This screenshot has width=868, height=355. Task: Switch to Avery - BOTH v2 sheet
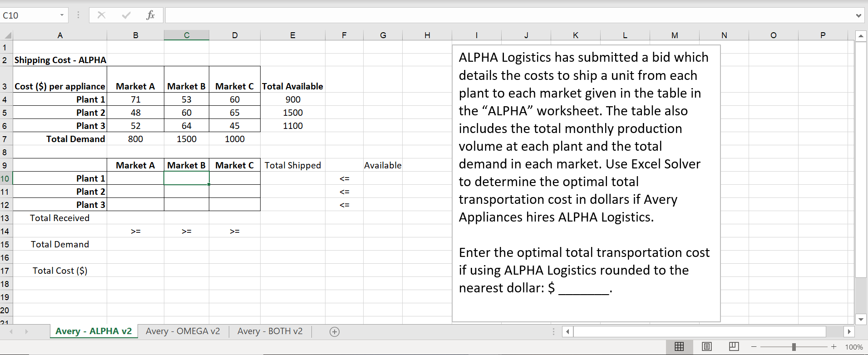(x=270, y=331)
